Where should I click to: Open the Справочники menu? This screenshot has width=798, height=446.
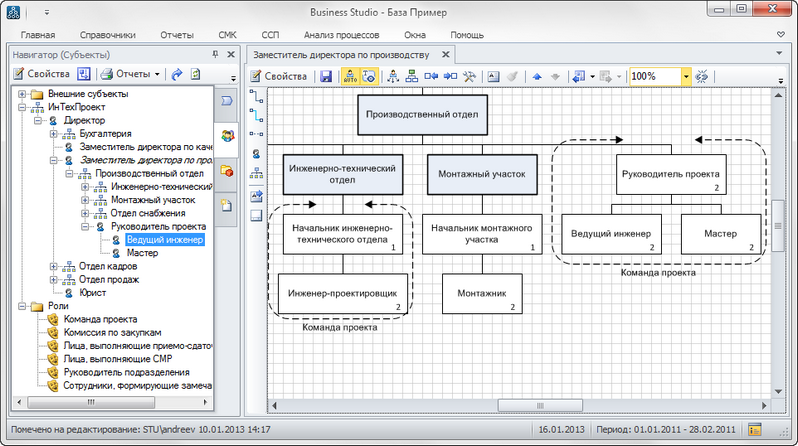107,35
